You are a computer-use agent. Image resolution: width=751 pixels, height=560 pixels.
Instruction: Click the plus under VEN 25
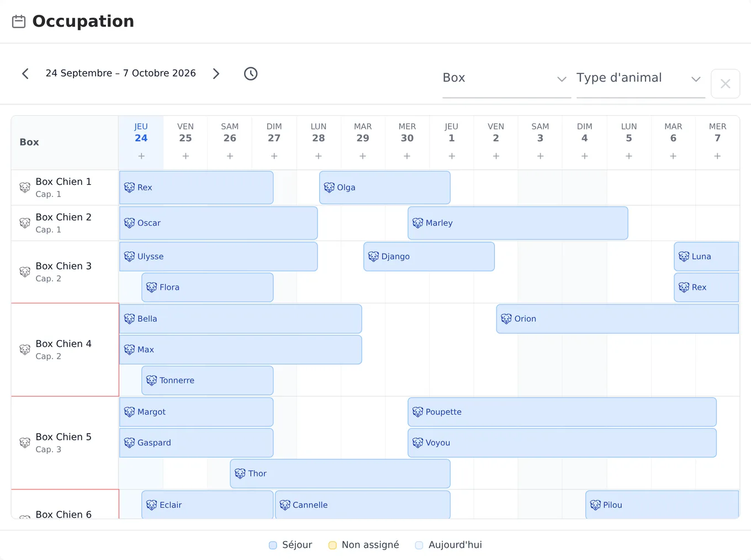pos(186,156)
